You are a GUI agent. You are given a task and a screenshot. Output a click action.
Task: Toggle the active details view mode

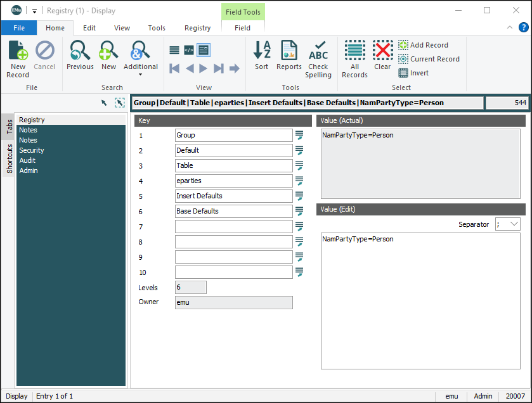[x=202, y=50]
